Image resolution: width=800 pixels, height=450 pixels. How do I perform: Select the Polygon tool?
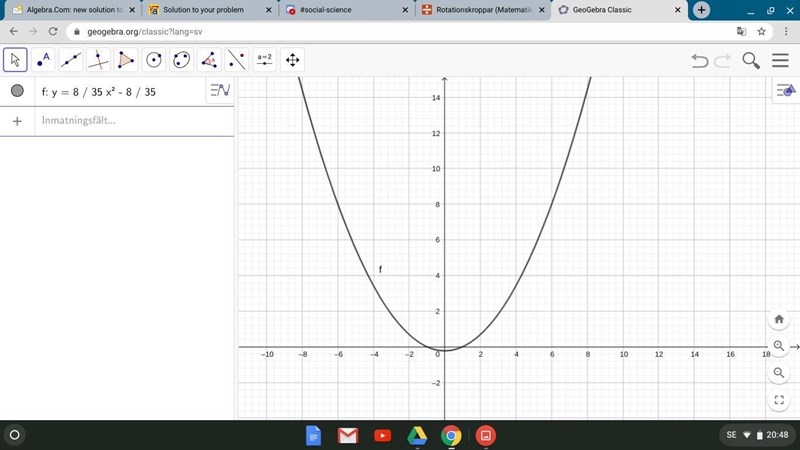point(126,60)
